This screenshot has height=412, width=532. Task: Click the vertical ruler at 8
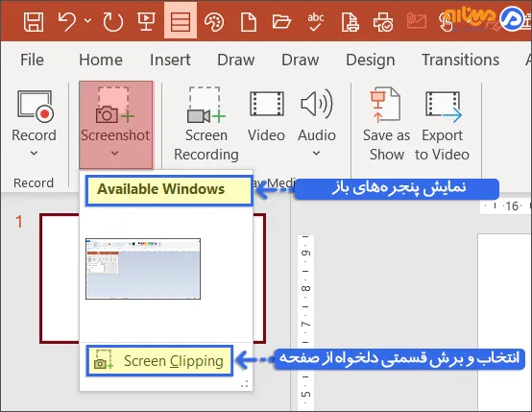tap(305, 288)
